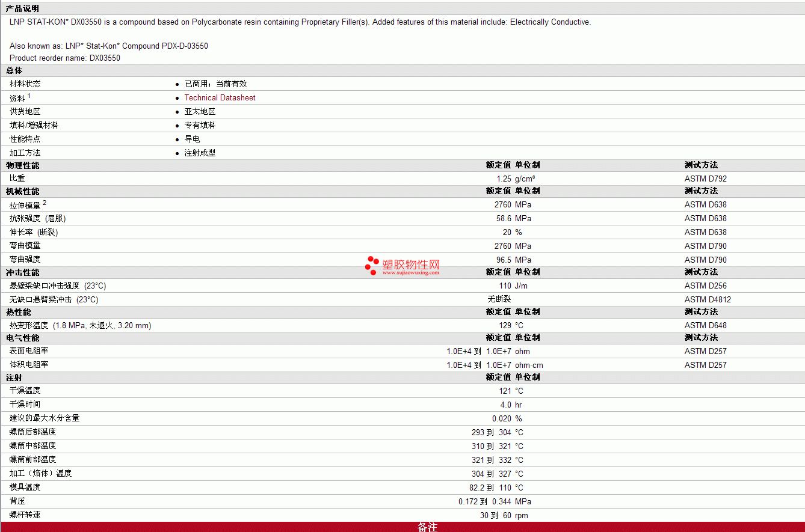
Task: Select the 0.020 moisture content value
Action: click(x=502, y=418)
